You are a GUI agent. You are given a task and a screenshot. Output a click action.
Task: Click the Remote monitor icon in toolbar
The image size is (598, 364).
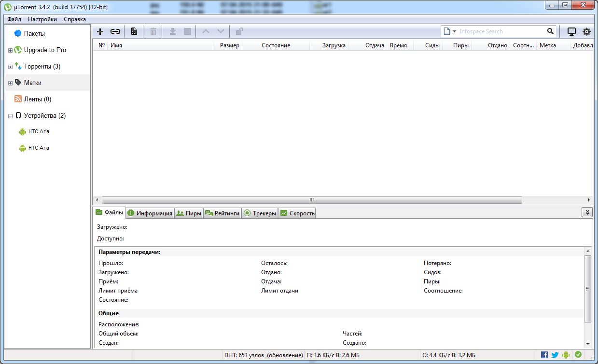(571, 31)
